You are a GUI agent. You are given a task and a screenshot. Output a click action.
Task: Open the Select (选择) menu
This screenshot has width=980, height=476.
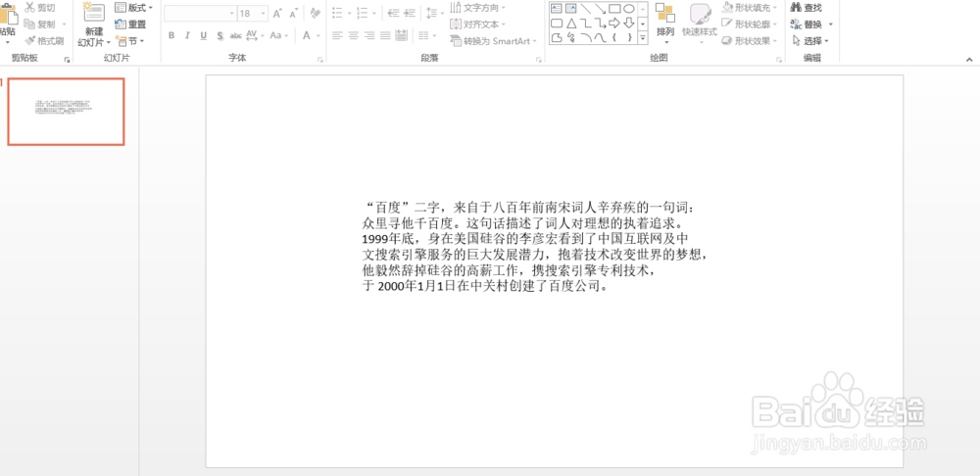(x=810, y=41)
